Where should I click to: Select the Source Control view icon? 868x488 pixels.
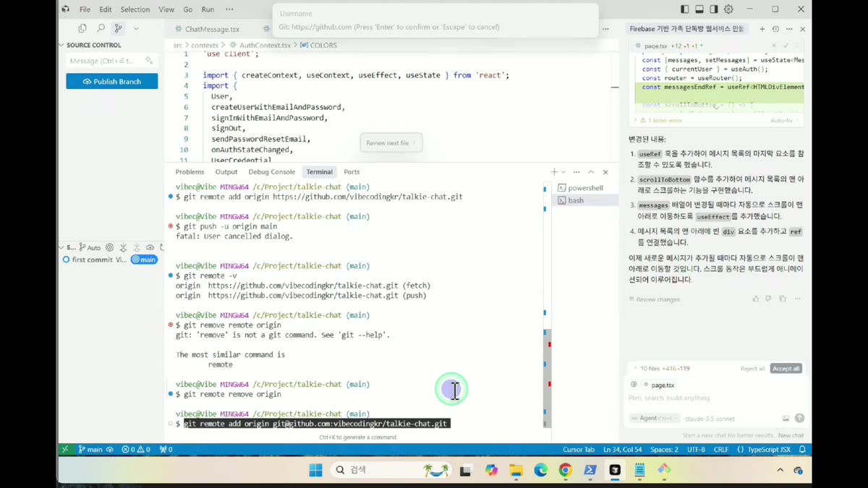(118, 28)
